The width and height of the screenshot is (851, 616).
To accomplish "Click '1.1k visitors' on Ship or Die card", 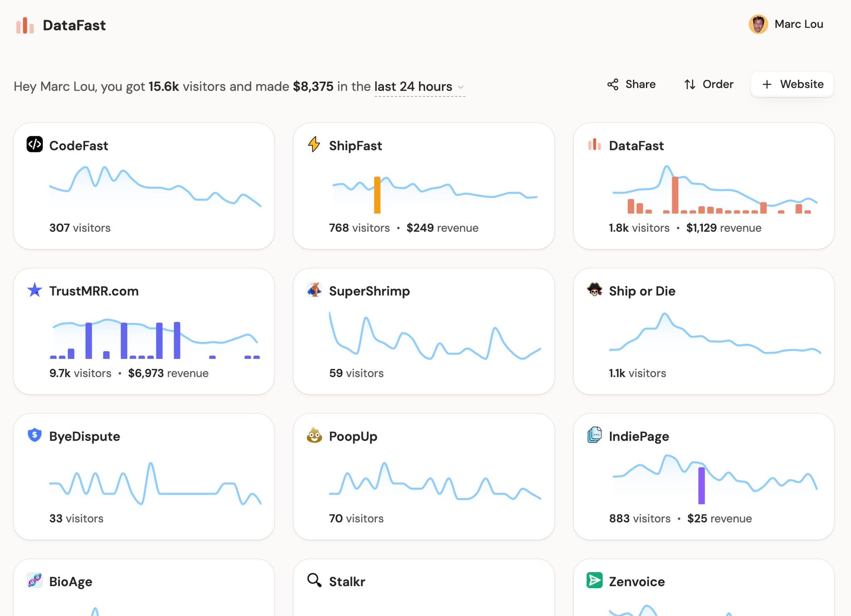I will (637, 373).
